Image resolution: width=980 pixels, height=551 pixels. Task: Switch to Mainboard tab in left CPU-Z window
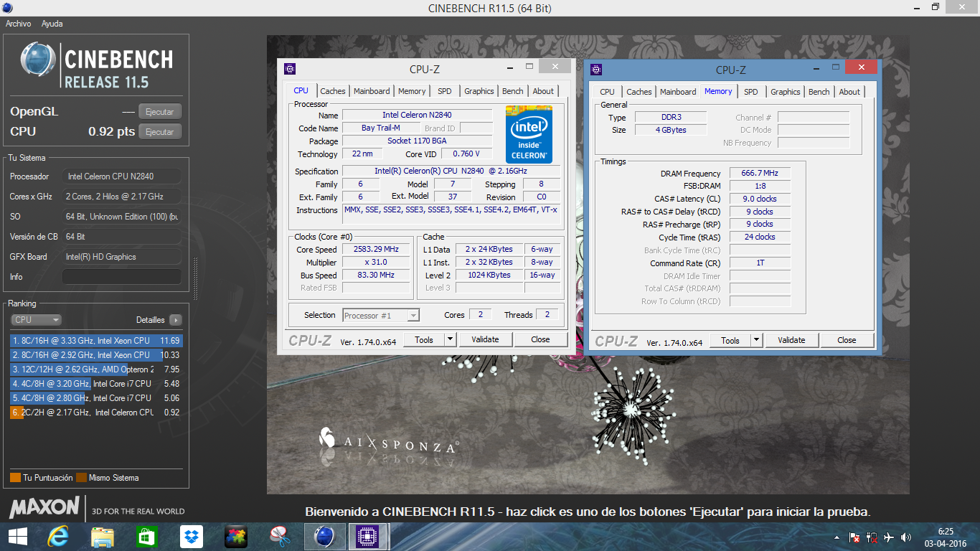[372, 91]
